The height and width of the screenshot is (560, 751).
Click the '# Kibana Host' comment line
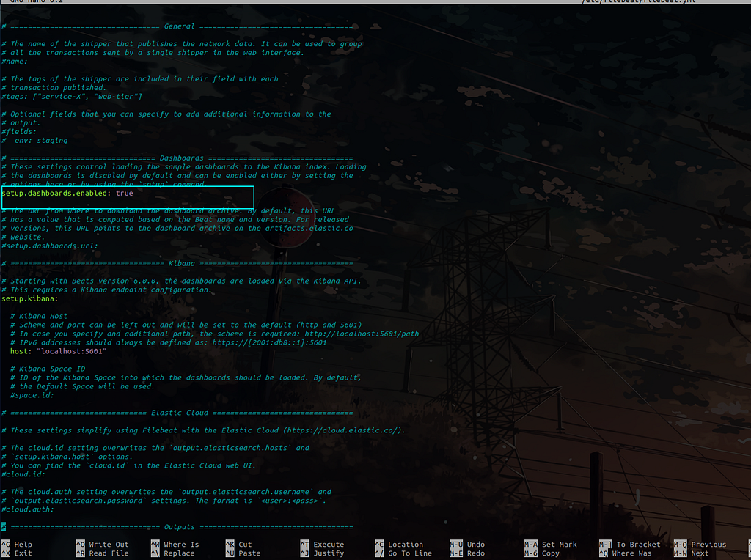click(x=39, y=317)
